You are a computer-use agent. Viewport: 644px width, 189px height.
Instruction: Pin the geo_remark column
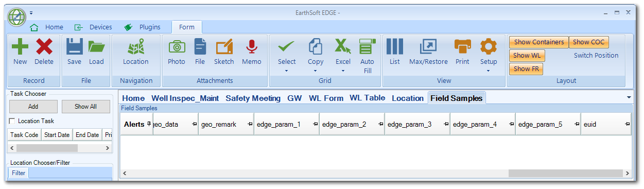click(x=250, y=125)
